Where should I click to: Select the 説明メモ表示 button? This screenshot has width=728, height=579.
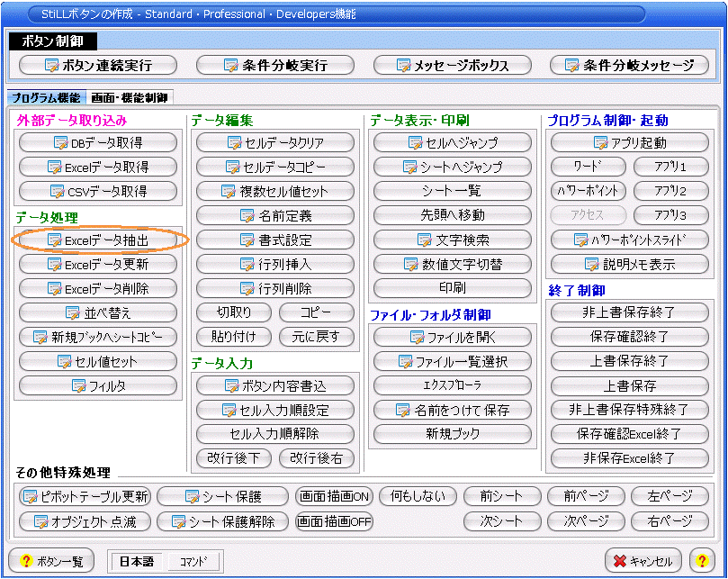630,265
